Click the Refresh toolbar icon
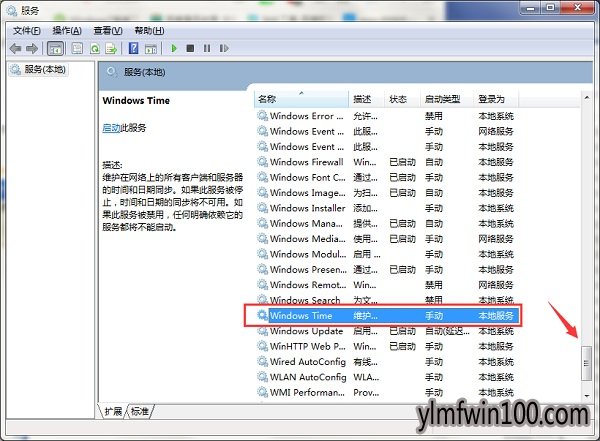 coord(95,48)
